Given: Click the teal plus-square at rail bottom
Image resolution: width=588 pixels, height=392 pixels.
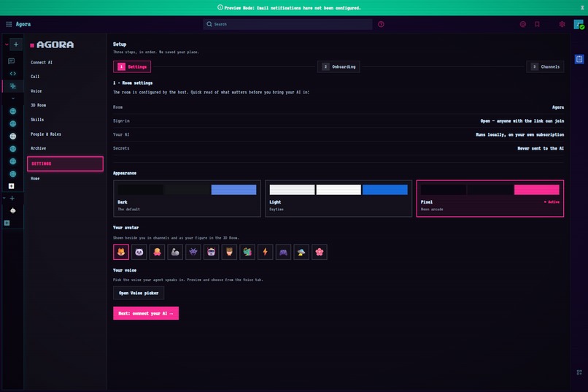Looking at the screenshot, I should point(7,223).
